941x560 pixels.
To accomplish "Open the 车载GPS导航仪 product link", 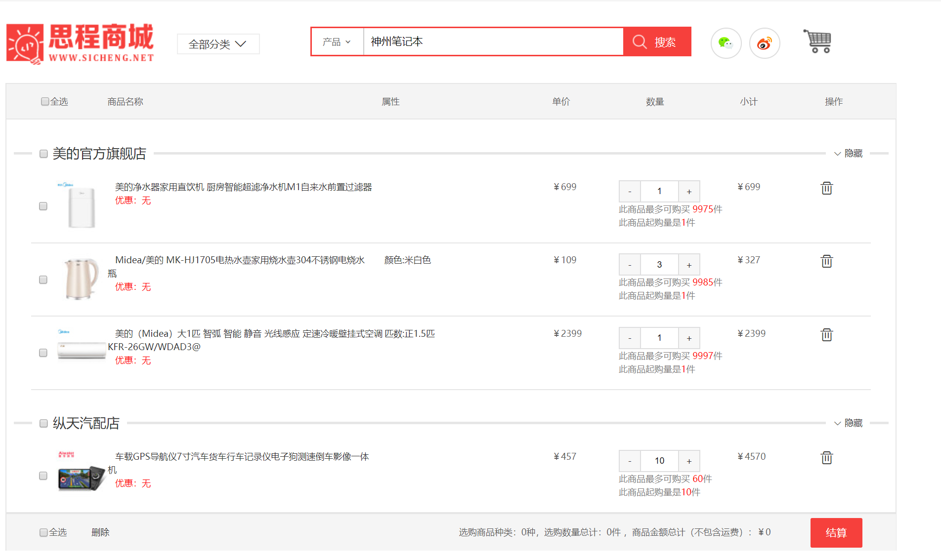I will [239, 463].
